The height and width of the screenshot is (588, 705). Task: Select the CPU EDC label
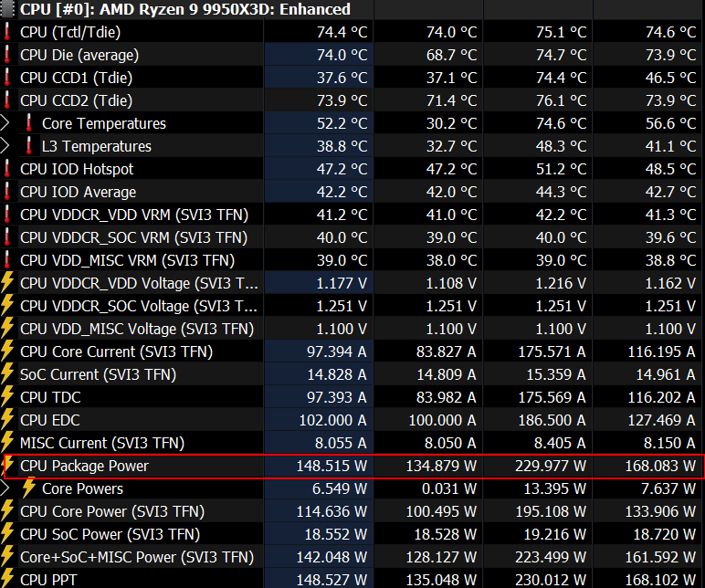coord(50,420)
